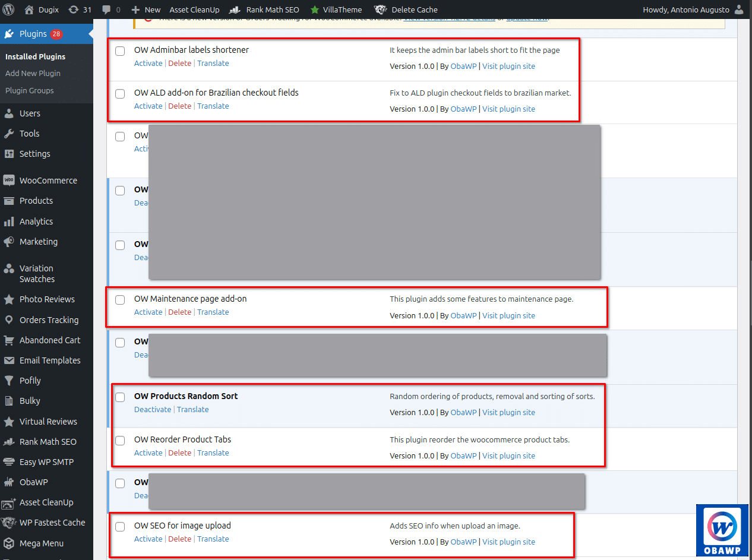Image resolution: width=752 pixels, height=560 pixels.
Task: Open the 31 pending updates icon
Action: coord(74,10)
